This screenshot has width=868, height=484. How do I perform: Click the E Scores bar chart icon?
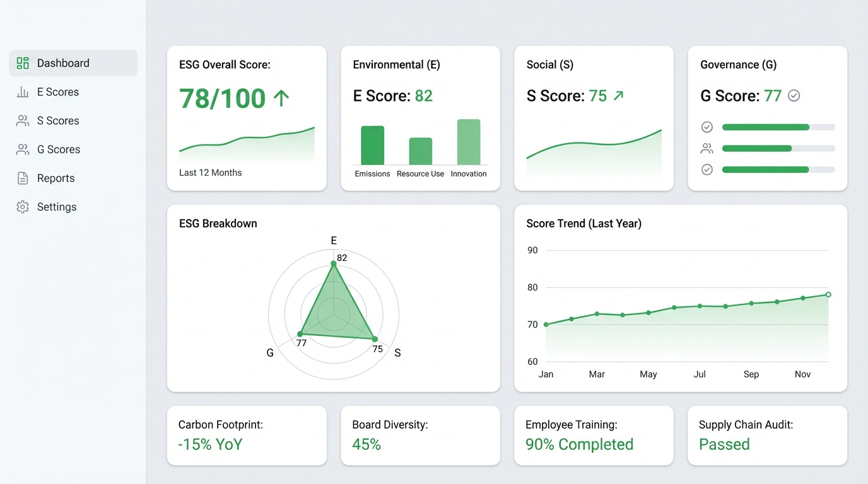(23, 92)
